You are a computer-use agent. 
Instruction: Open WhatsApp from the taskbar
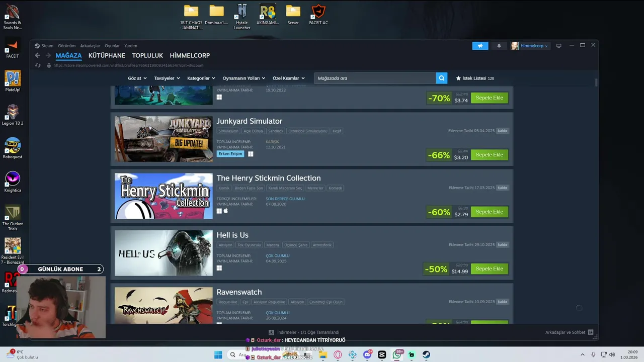click(x=397, y=355)
